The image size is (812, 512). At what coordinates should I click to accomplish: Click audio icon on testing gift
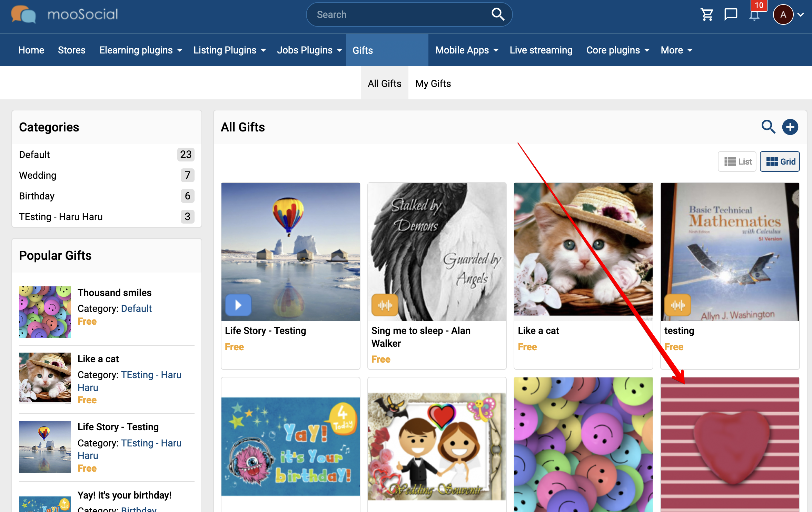[677, 305]
